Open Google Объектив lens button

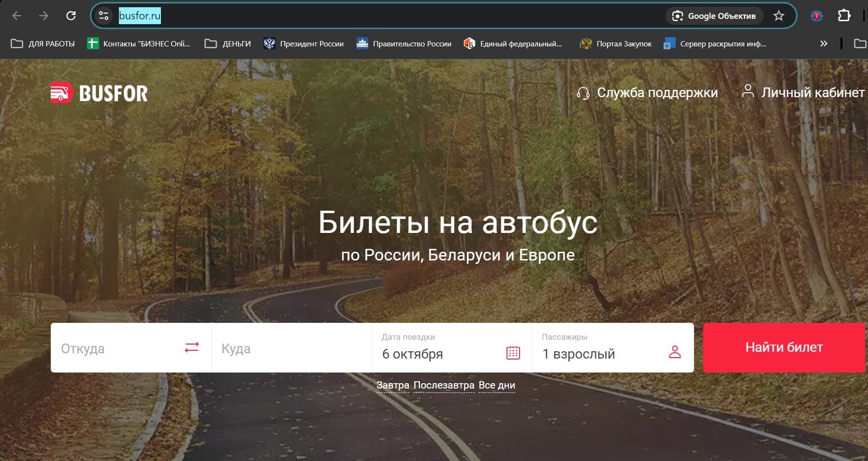(714, 16)
